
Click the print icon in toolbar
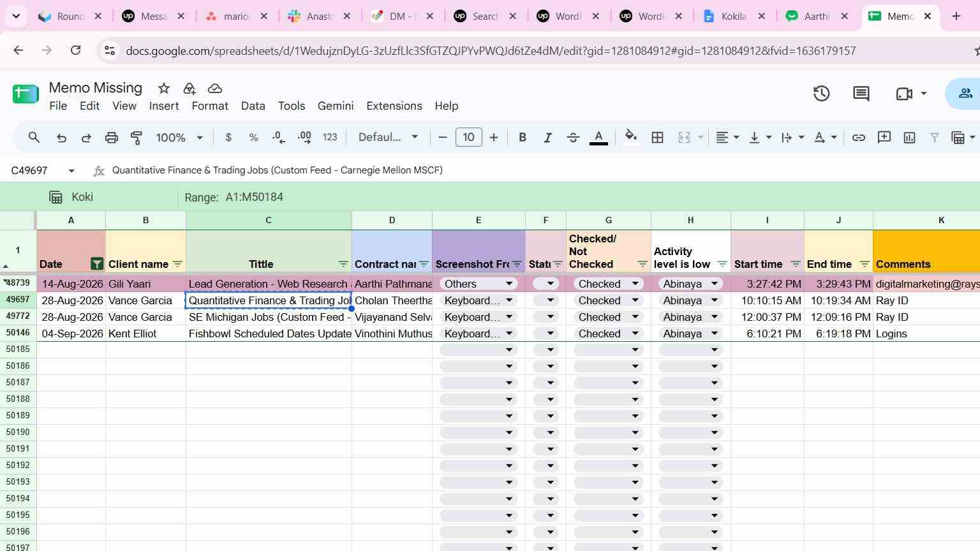[x=112, y=137]
